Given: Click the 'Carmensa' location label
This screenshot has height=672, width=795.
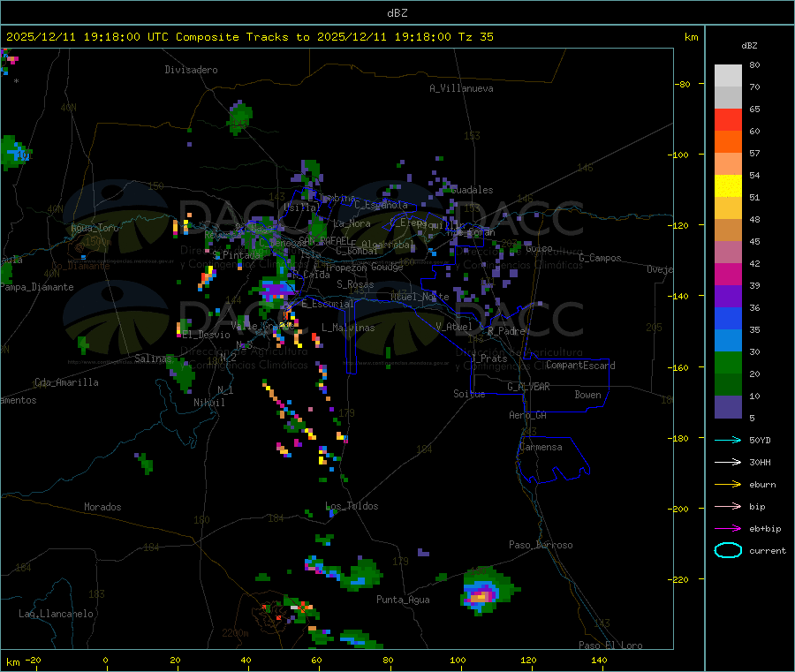Looking at the screenshot, I should 541,447.
